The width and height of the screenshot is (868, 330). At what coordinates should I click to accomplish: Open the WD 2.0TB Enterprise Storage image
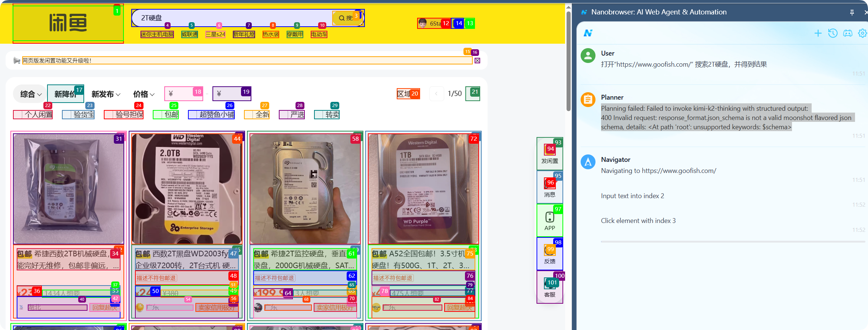tap(187, 189)
